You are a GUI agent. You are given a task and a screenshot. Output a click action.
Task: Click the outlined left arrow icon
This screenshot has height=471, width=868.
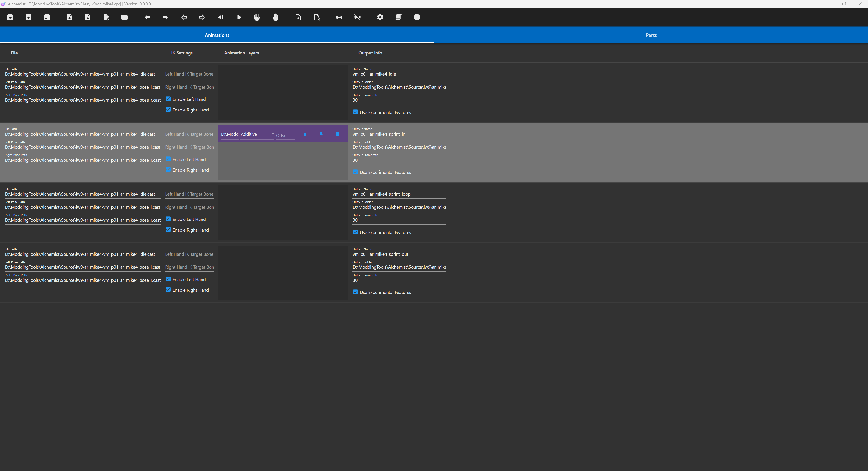[184, 17]
